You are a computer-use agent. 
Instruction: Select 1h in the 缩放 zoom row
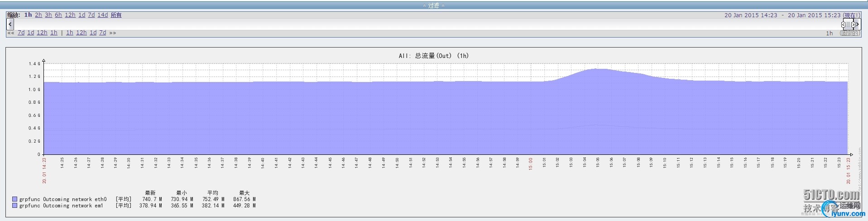point(28,15)
